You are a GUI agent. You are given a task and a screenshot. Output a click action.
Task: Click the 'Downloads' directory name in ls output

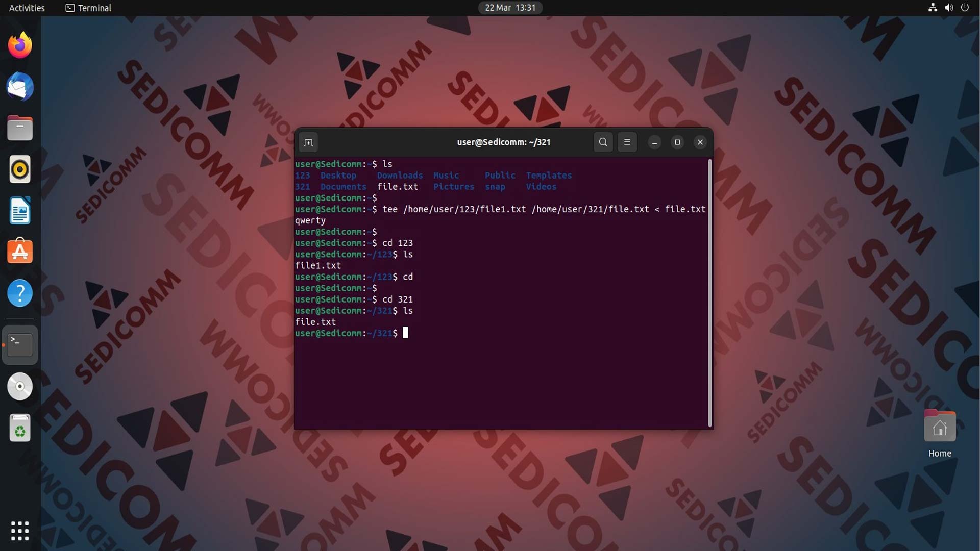click(400, 176)
